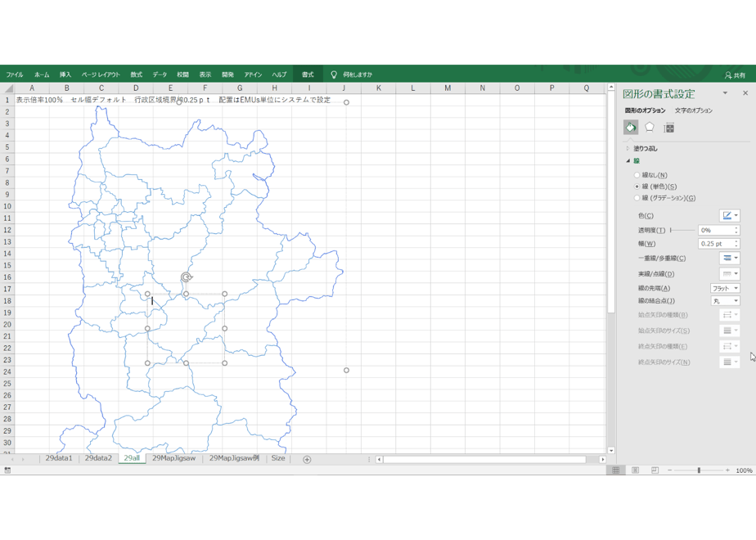
Task: Click the 共有 share button
Action: pos(735,74)
